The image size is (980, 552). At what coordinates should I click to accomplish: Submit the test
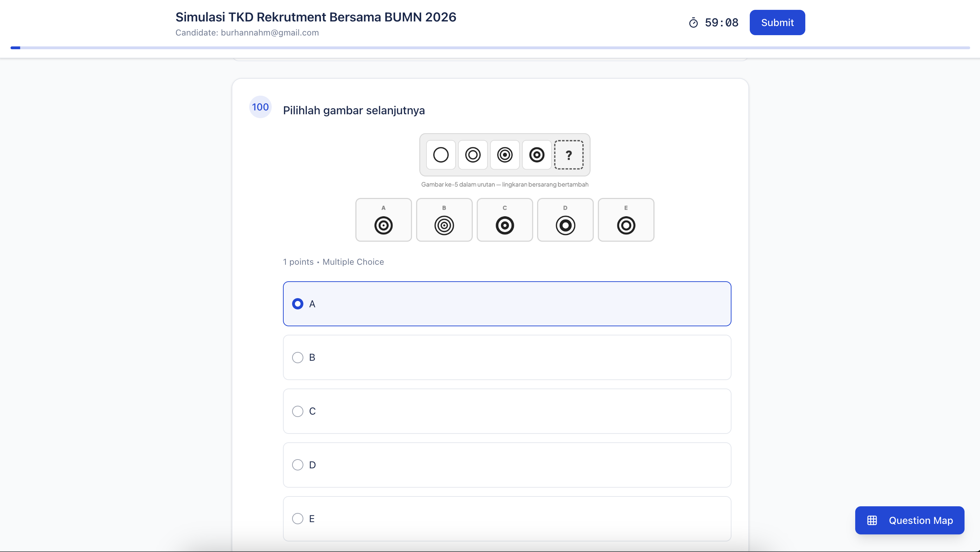[777, 23]
